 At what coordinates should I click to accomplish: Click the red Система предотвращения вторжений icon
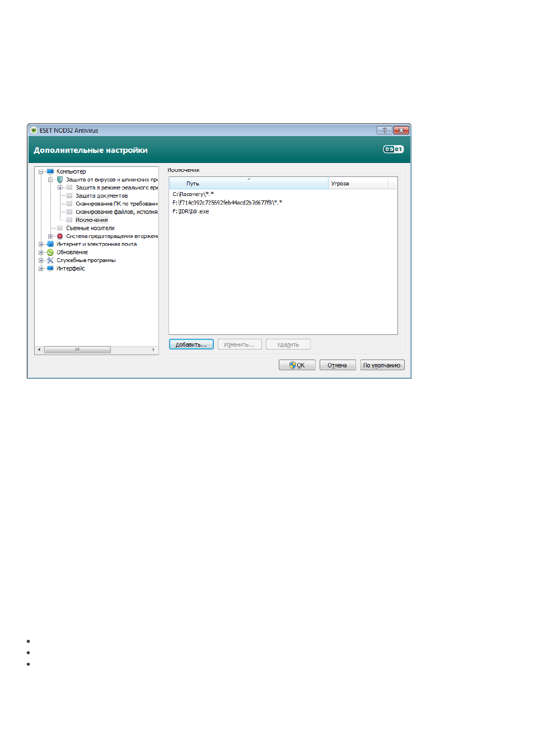click(60, 236)
